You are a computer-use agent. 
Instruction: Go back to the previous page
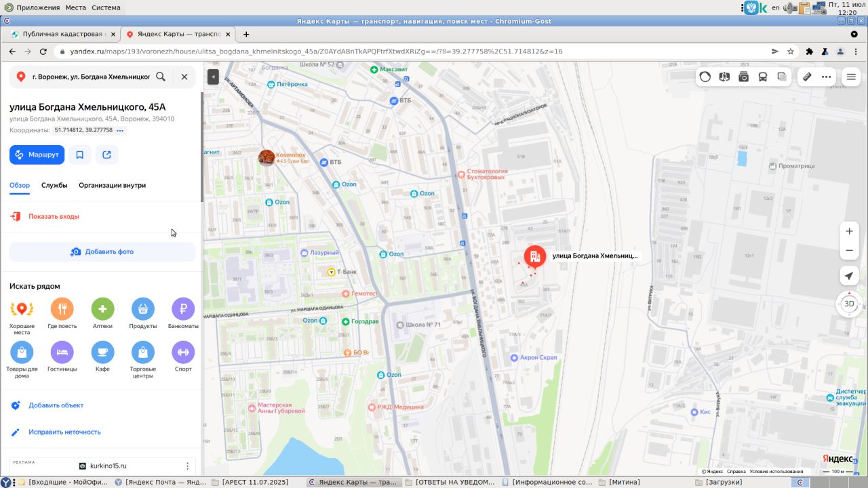point(12,51)
